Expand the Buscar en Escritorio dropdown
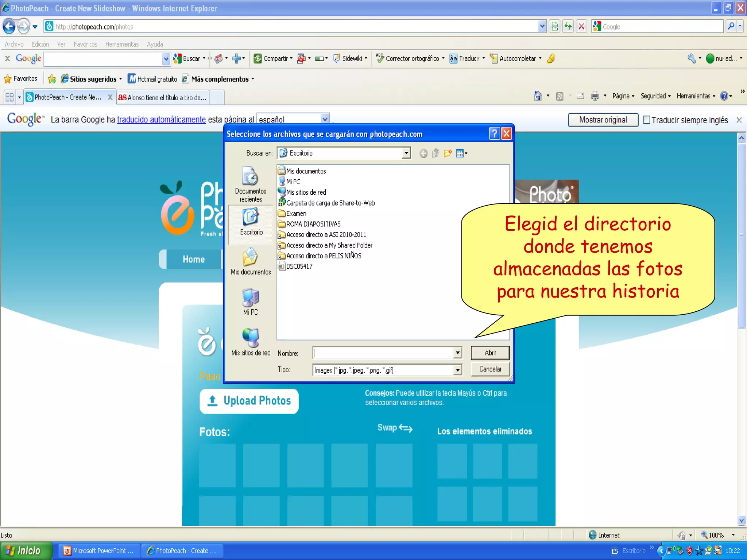747x560 pixels. pyautogui.click(x=406, y=153)
